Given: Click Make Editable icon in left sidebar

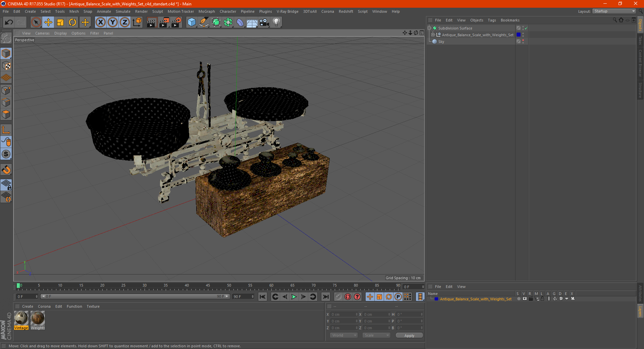Looking at the screenshot, I should click(x=6, y=38).
